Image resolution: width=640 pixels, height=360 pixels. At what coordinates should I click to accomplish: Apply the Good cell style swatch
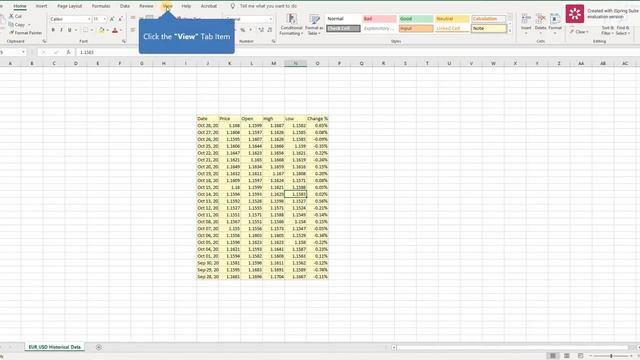(416, 19)
